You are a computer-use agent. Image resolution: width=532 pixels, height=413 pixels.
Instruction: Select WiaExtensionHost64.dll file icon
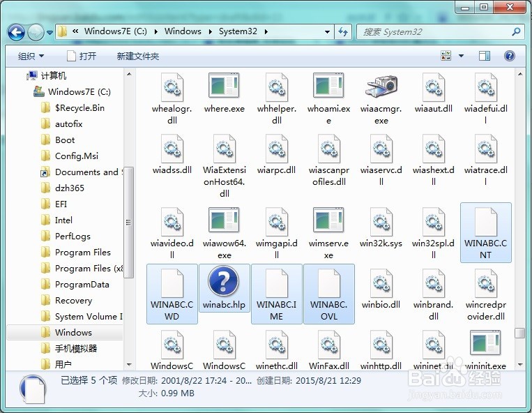225,149
